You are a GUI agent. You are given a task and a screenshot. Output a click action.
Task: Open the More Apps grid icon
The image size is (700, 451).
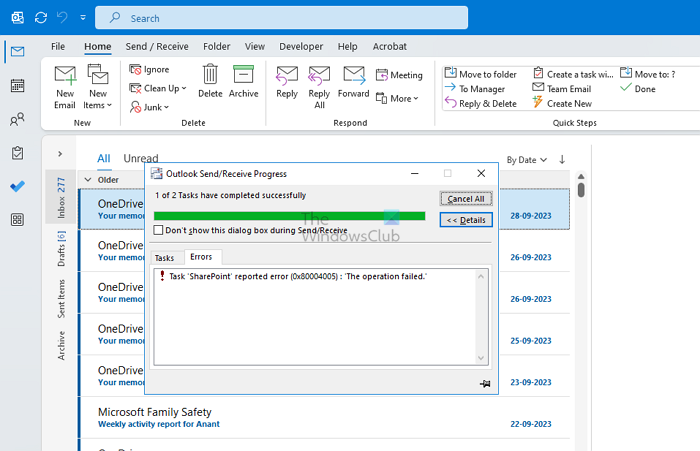pos(17,220)
